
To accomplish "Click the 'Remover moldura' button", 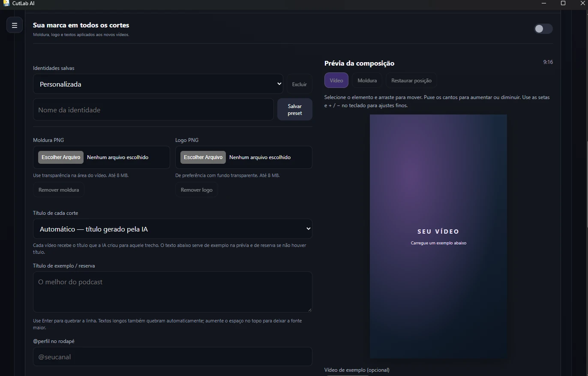I will click(x=59, y=190).
